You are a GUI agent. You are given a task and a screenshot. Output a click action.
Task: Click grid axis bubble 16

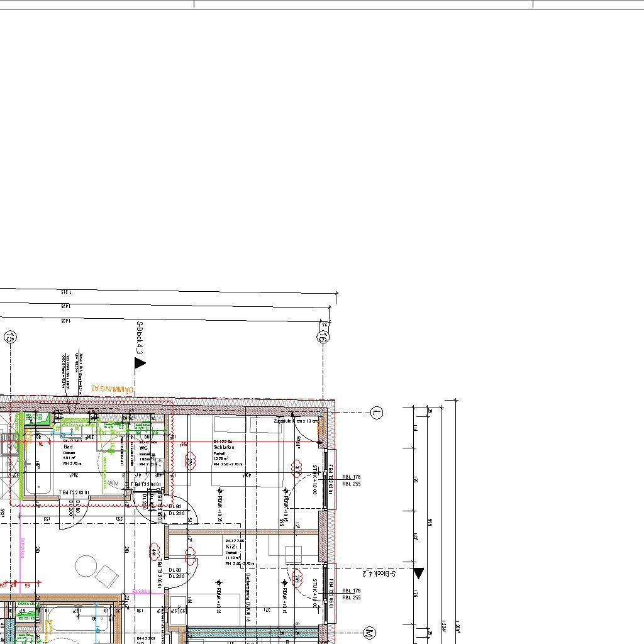click(x=323, y=337)
